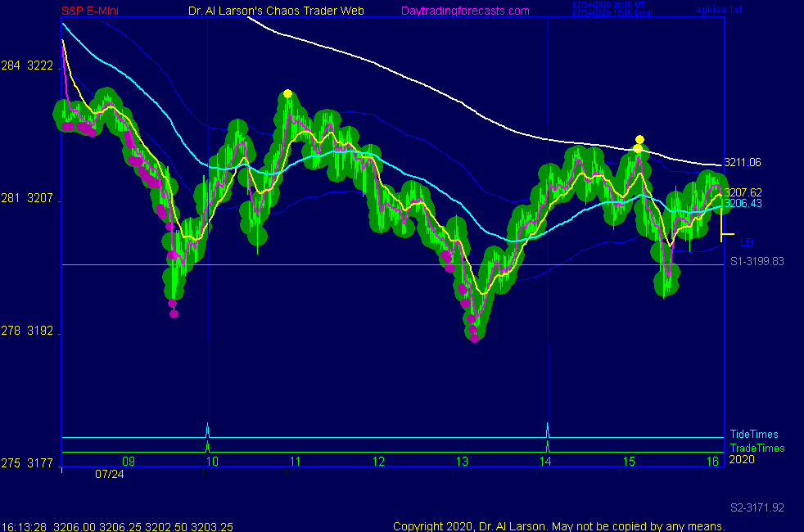Image resolution: width=804 pixels, height=532 pixels.
Task: Click the cyan line value 3206.43
Action: click(743, 204)
